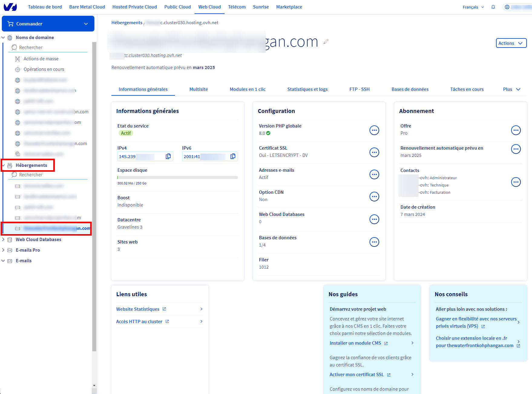Collapse the Hébergements section
Screen dimensions: 532x394
click(x=3, y=165)
